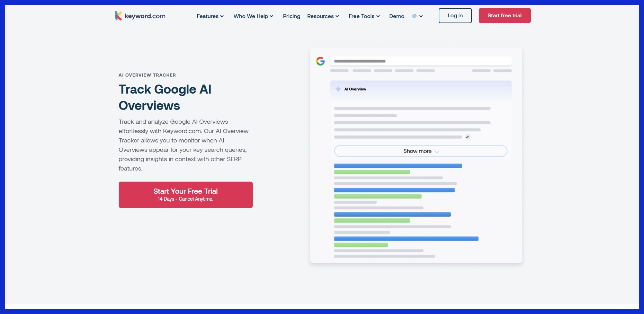The height and width of the screenshot is (314, 644).
Task: Click the Google G icon in the mockup
Action: tap(321, 61)
